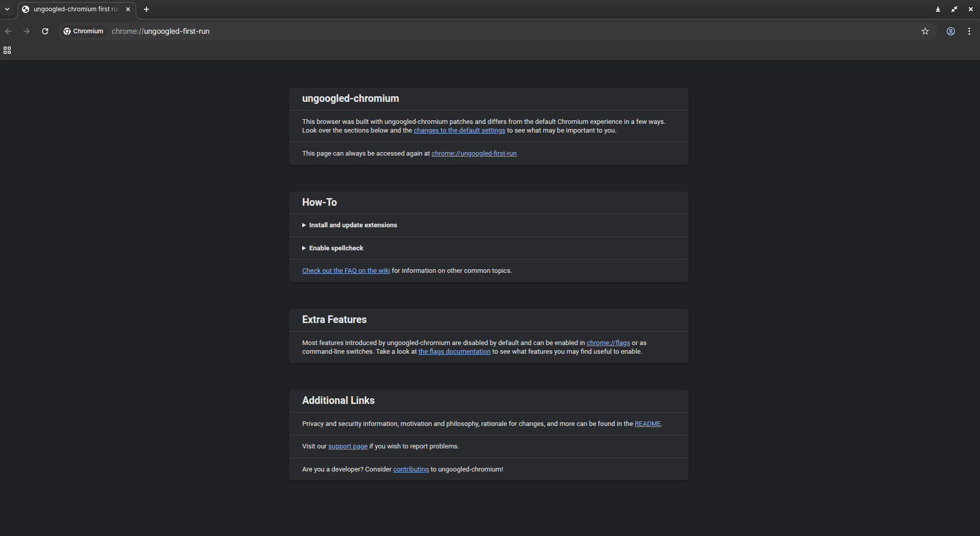Open the three-dot Chromium menu
Screen dimensions: 980x536
tap(969, 31)
